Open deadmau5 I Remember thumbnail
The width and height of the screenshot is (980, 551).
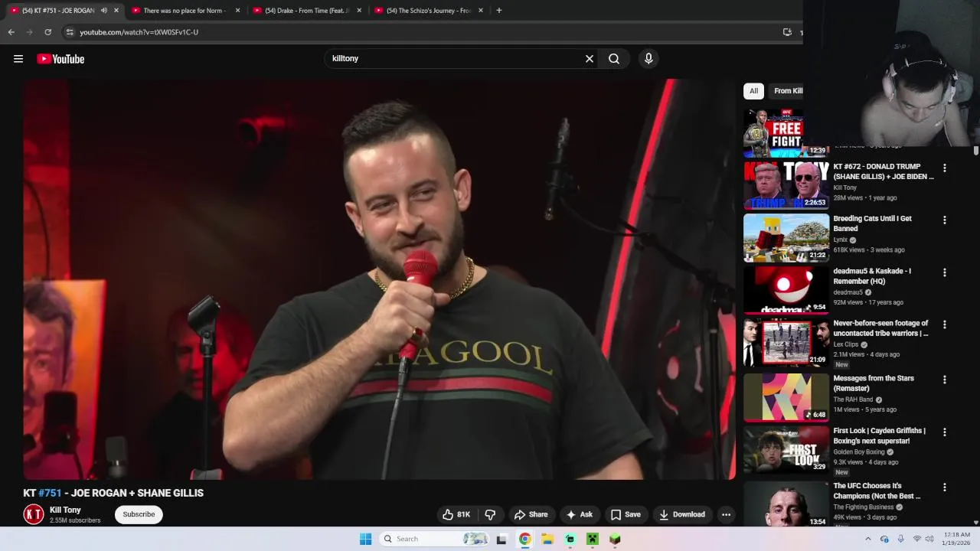click(786, 290)
